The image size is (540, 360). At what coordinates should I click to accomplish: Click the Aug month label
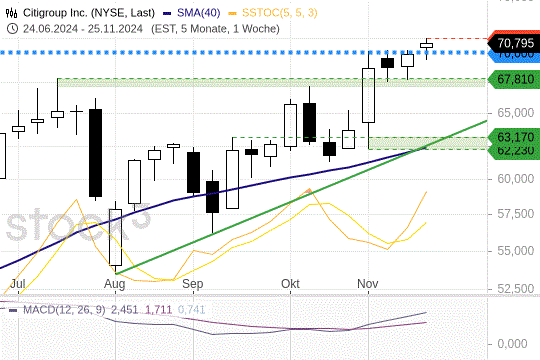pyautogui.click(x=114, y=284)
